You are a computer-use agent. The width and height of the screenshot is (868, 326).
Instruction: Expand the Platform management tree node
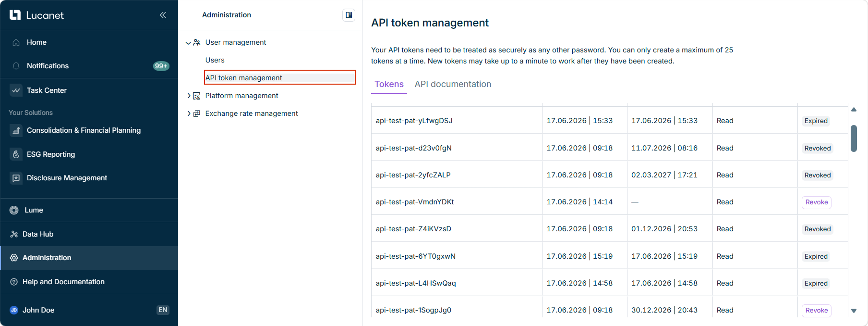(x=189, y=96)
